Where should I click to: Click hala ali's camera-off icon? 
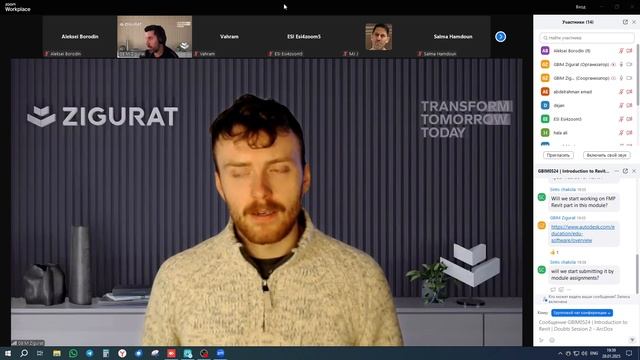tap(629, 133)
